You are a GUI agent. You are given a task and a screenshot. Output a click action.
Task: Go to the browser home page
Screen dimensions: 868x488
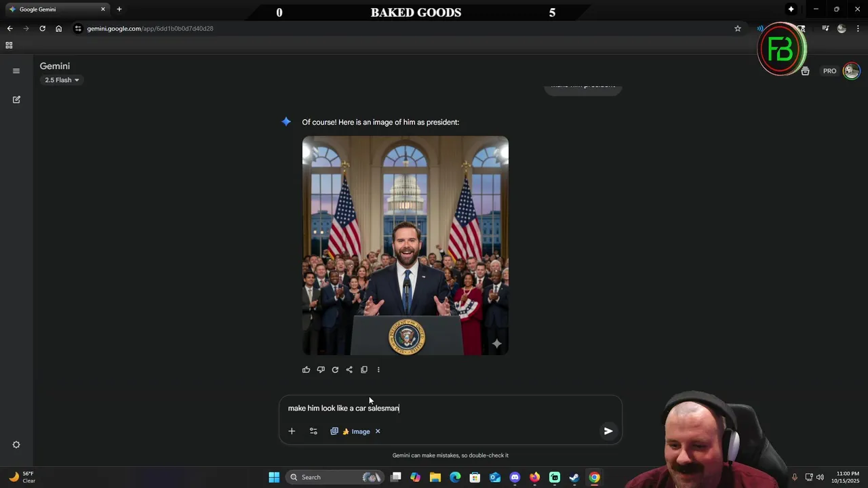58,28
